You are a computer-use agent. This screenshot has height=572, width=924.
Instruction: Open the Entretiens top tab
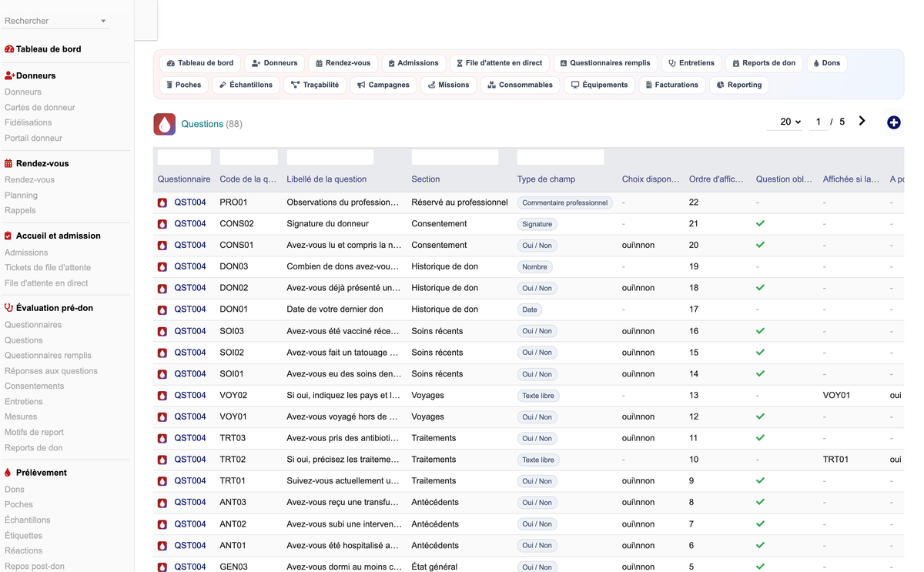tap(691, 63)
